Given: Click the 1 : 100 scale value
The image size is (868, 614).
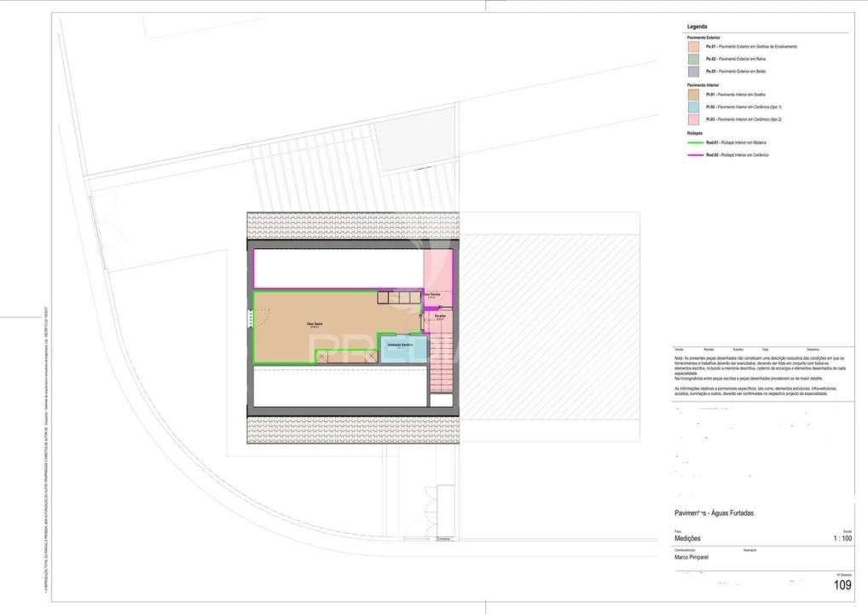Looking at the screenshot, I should tap(842, 539).
